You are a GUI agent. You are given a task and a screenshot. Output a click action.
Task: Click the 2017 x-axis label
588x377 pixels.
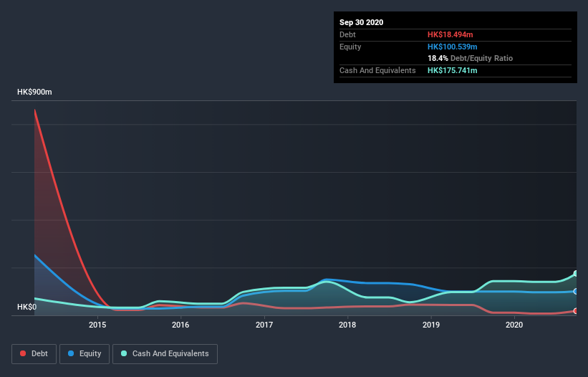264,325
